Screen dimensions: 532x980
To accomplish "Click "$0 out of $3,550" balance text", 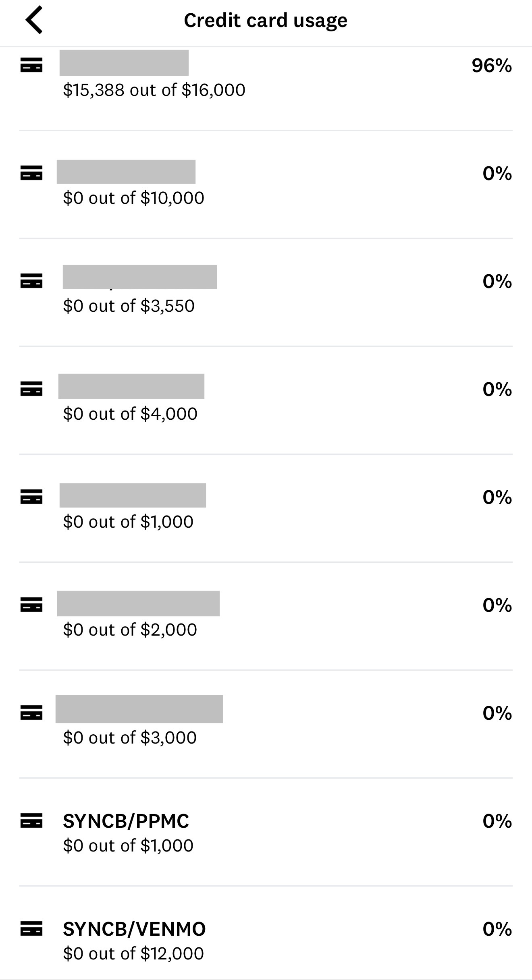I will click(x=129, y=306).
